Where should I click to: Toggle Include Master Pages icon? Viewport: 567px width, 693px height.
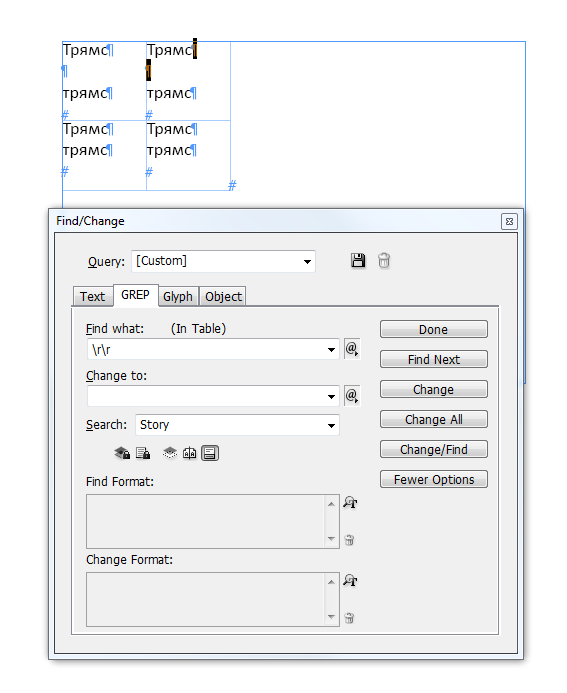click(x=190, y=453)
